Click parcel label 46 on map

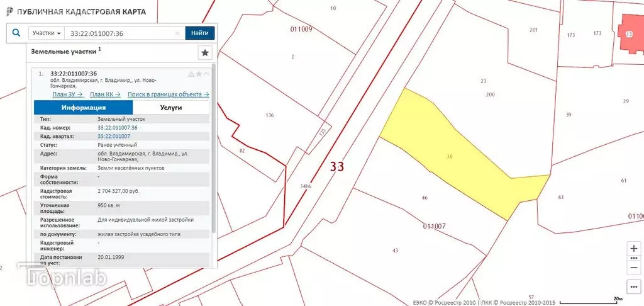(x=425, y=198)
